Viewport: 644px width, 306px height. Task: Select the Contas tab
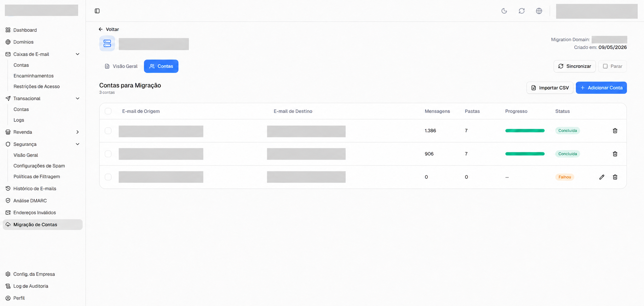pyautogui.click(x=161, y=66)
